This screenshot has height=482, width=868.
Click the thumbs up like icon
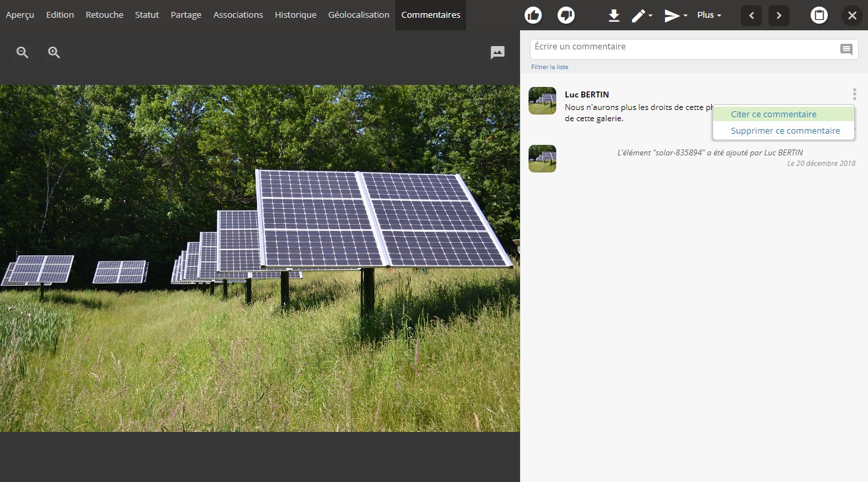pos(533,15)
